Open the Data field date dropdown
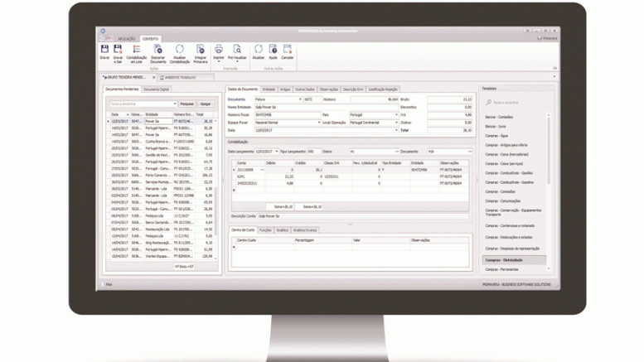 pos(396,130)
